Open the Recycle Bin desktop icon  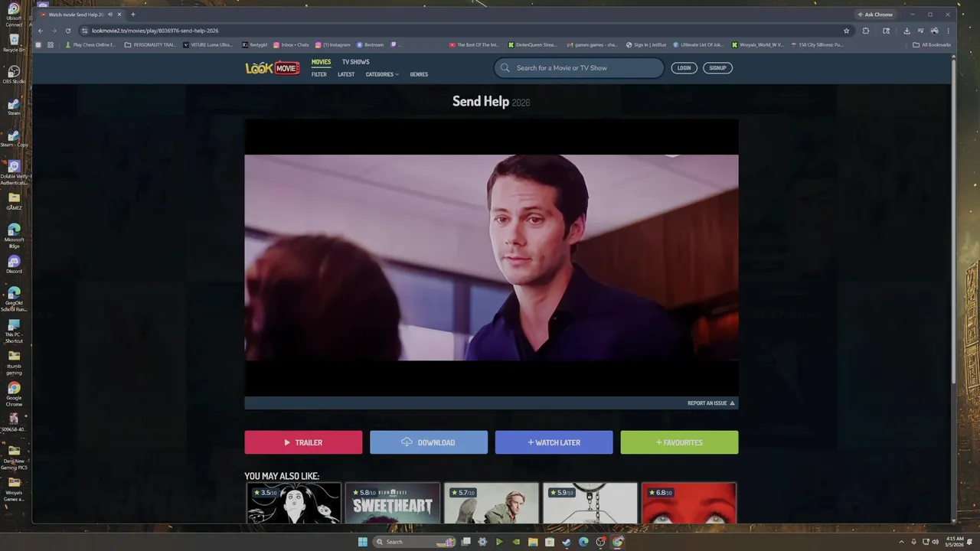pyautogui.click(x=14, y=44)
